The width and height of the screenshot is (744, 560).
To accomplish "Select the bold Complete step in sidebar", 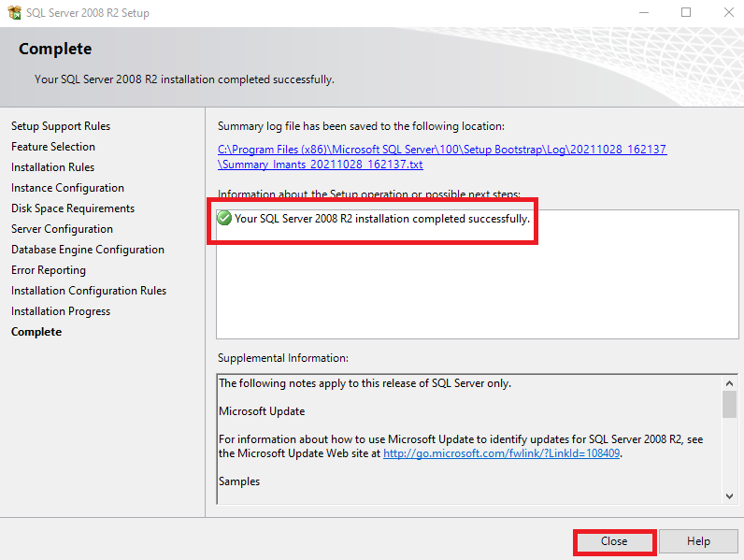I will (36, 332).
